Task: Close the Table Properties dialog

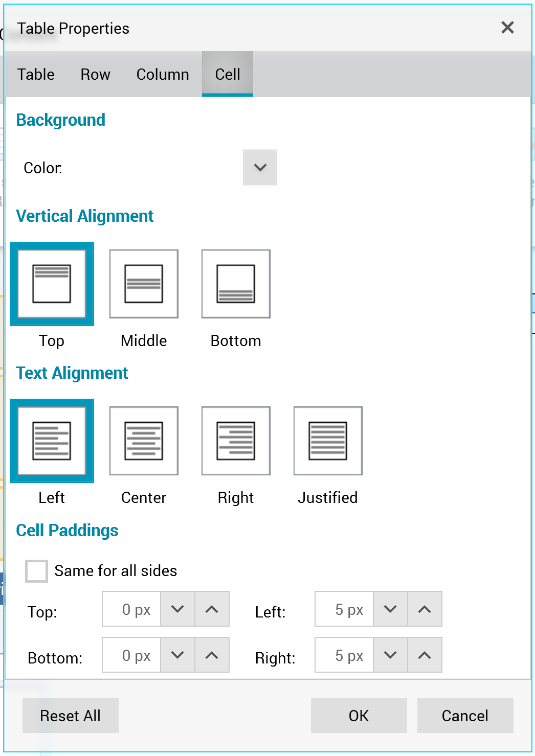Action: pyautogui.click(x=507, y=28)
